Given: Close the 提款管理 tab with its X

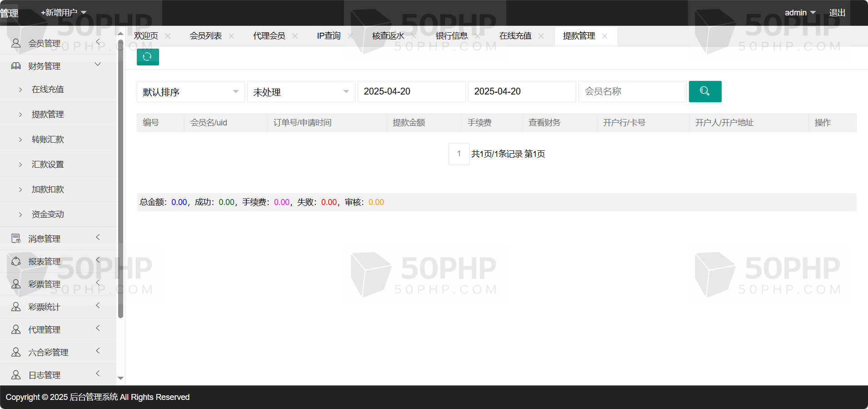Looking at the screenshot, I should click(x=604, y=36).
